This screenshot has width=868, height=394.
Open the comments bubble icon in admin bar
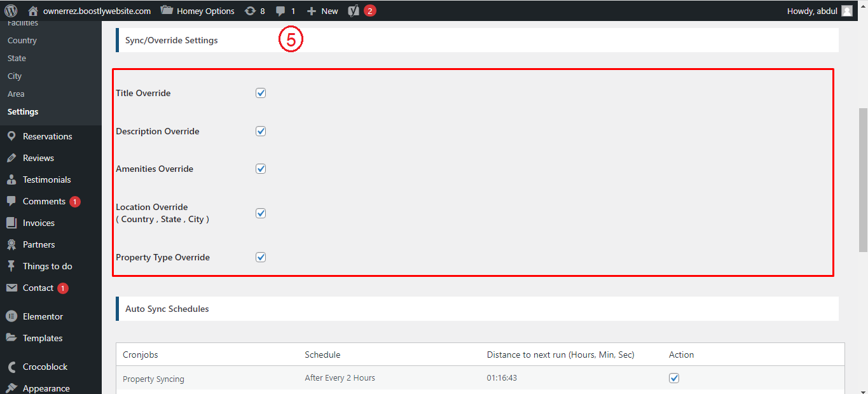tap(280, 11)
